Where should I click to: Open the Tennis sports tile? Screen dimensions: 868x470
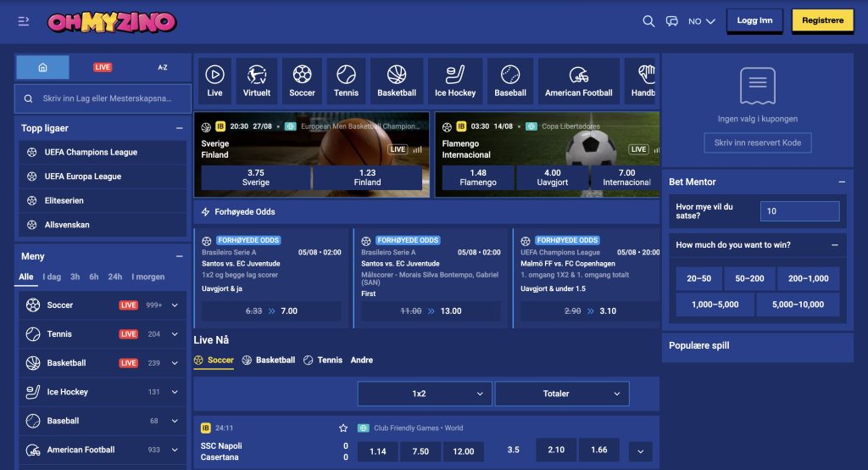tap(346, 81)
